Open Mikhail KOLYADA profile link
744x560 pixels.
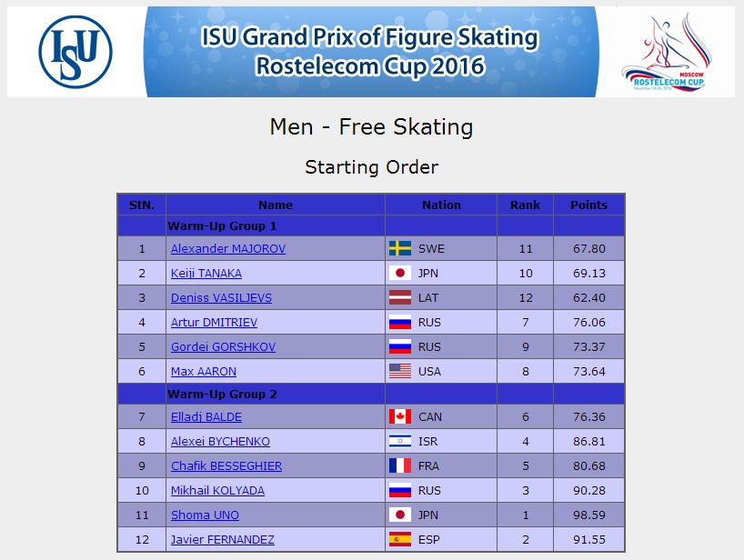pyautogui.click(x=217, y=490)
